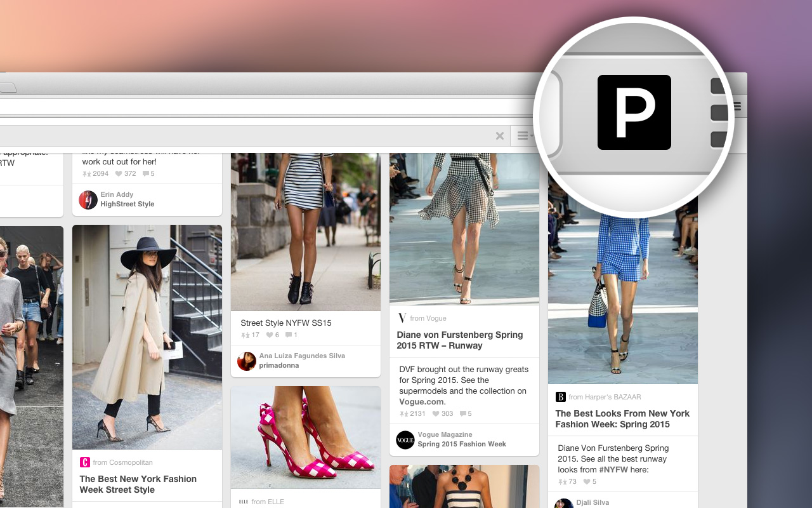Open the list menu dropdown beside the X
The image size is (812, 508).
coord(525,136)
